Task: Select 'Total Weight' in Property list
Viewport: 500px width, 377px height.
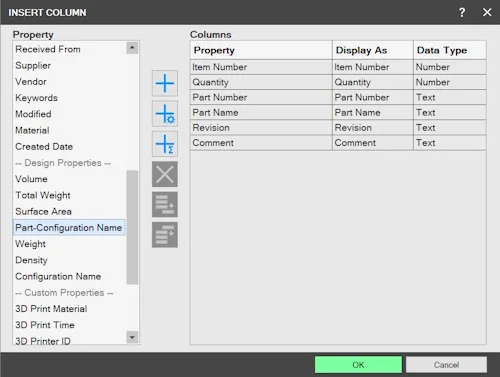Action: click(x=69, y=195)
